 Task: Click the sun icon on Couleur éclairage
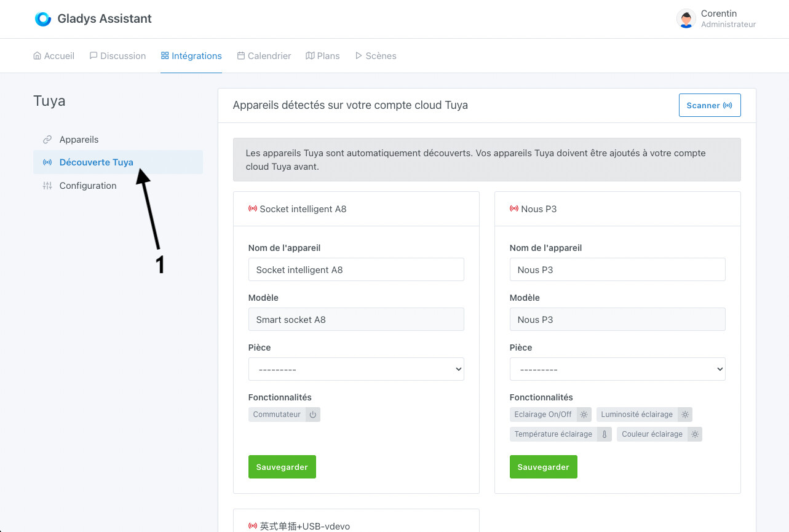(x=694, y=434)
